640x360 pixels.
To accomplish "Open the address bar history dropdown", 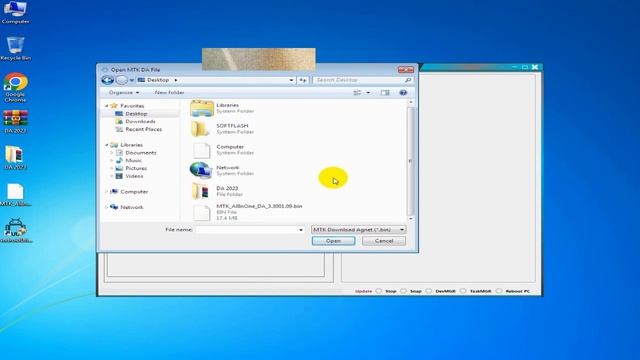I will point(291,80).
